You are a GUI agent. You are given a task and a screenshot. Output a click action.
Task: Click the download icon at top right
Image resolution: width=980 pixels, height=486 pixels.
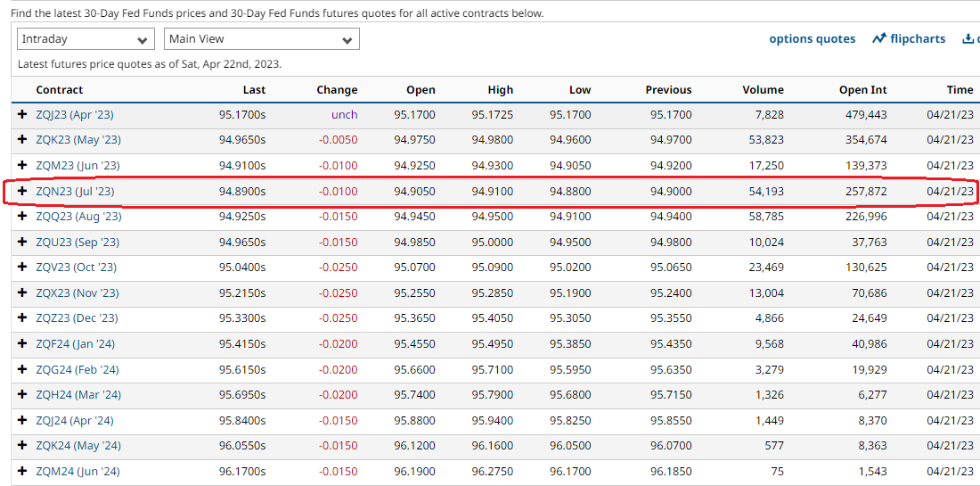pos(968,38)
